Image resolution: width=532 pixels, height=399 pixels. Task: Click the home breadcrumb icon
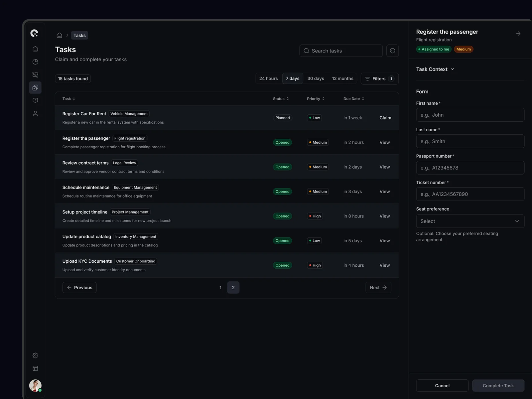click(x=59, y=35)
